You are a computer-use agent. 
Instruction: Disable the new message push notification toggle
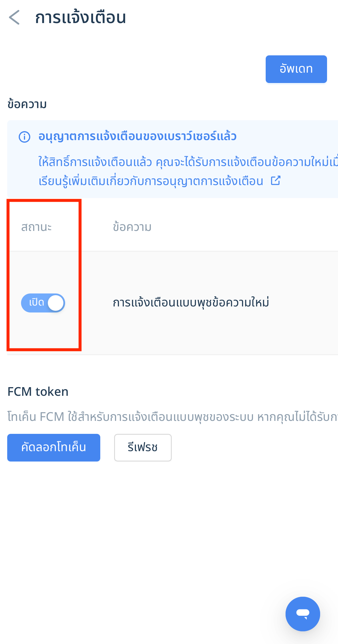click(43, 303)
